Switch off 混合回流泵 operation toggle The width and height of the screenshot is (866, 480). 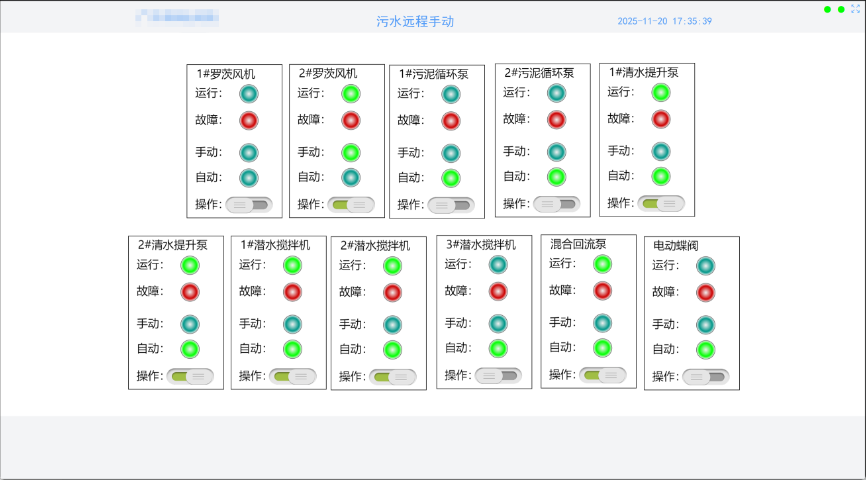[x=603, y=375]
